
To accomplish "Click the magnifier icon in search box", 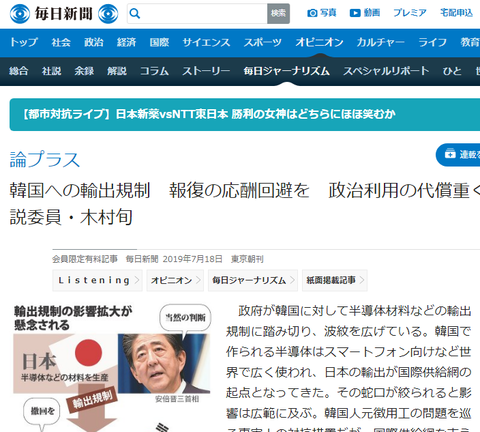I will coord(135,14).
